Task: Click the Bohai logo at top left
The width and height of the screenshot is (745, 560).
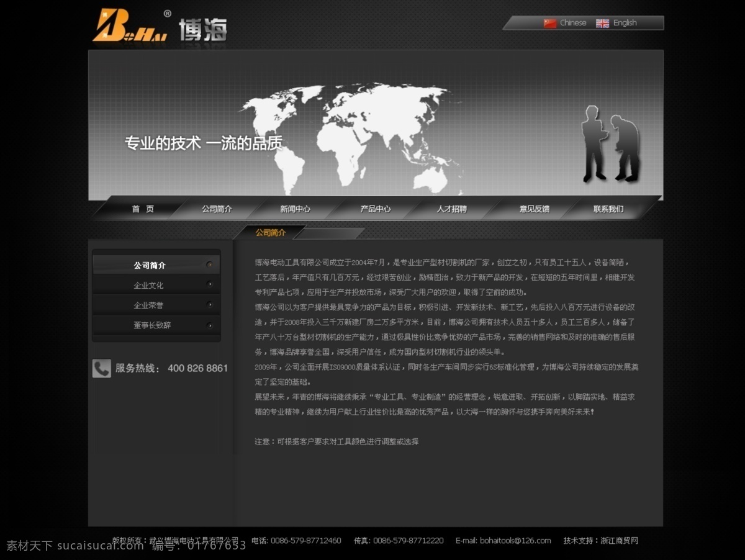Action: (130, 25)
